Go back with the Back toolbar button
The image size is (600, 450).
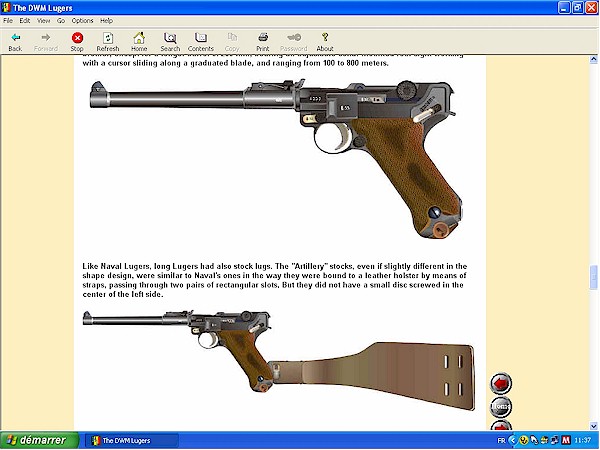(x=15, y=41)
